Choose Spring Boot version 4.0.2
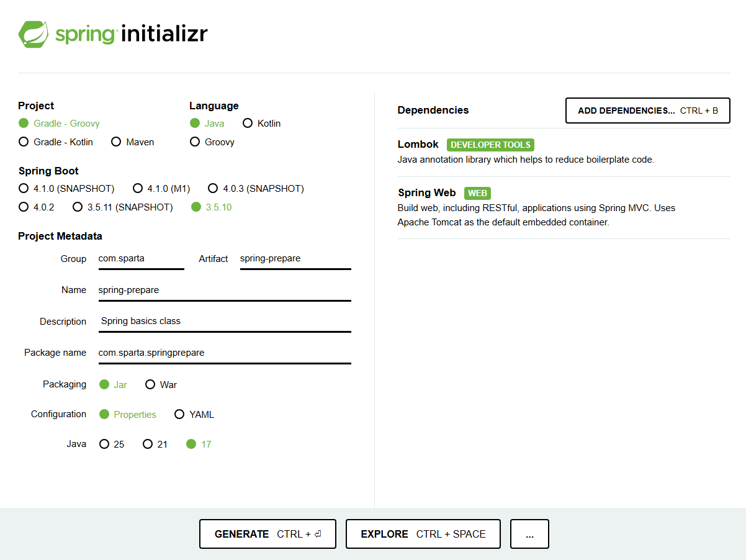 pos(37,207)
